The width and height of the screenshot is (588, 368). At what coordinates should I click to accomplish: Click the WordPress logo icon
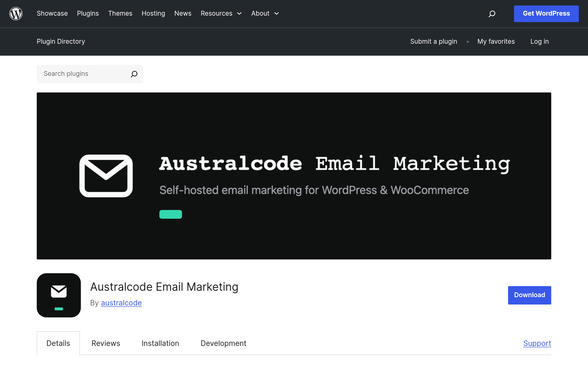tap(16, 14)
